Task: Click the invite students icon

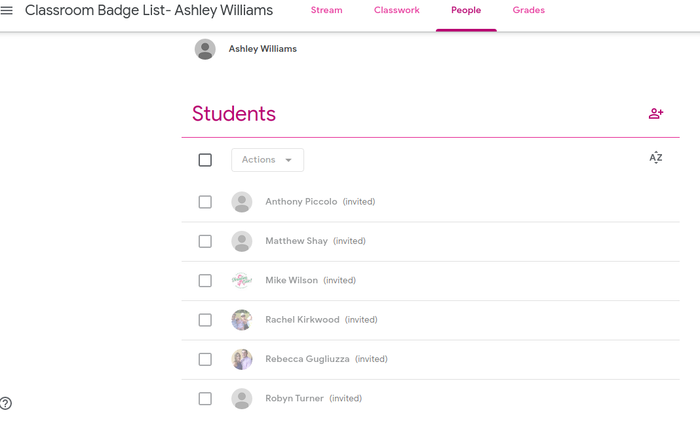Action: [656, 114]
